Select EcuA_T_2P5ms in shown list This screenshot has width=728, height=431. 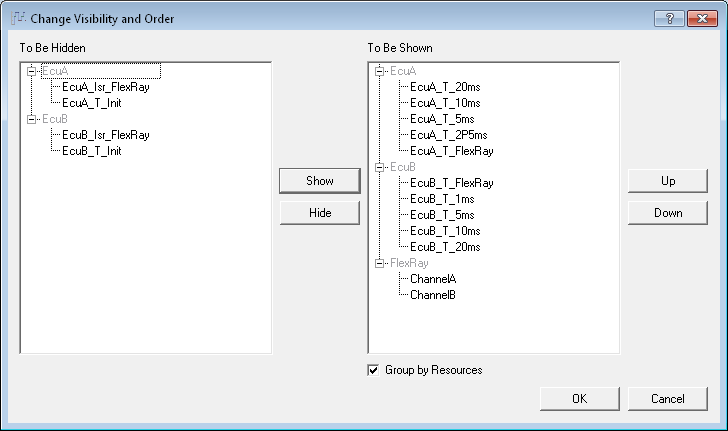click(x=448, y=135)
